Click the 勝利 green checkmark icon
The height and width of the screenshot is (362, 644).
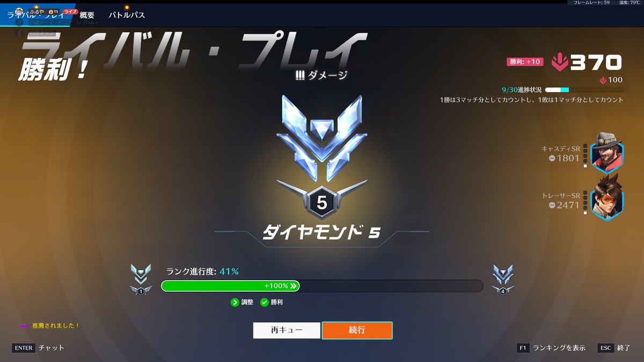[x=264, y=302]
